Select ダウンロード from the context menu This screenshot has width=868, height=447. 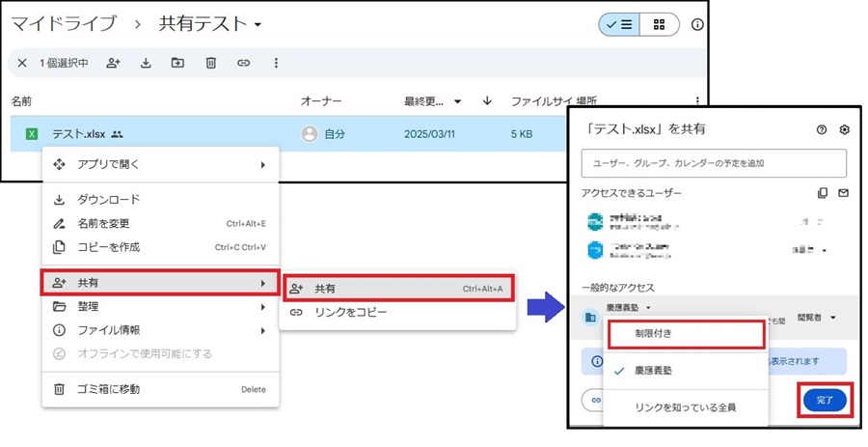click(108, 200)
